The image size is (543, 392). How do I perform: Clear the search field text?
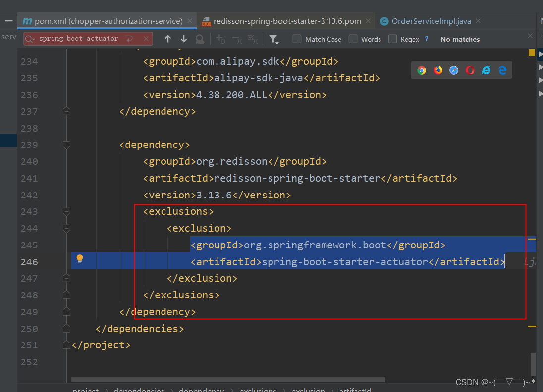click(146, 39)
